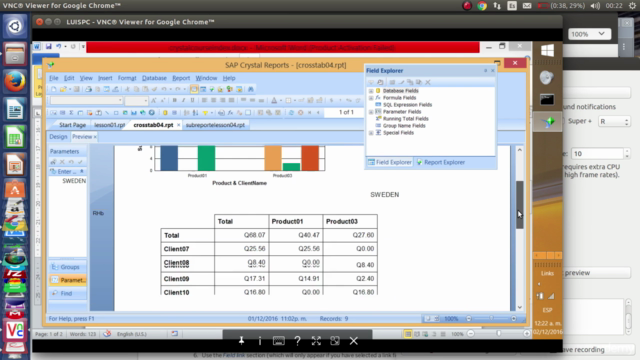Open the Database Expert yellow cylinder icon
This screenshot has height=360, width=640.
pos(165,113)
